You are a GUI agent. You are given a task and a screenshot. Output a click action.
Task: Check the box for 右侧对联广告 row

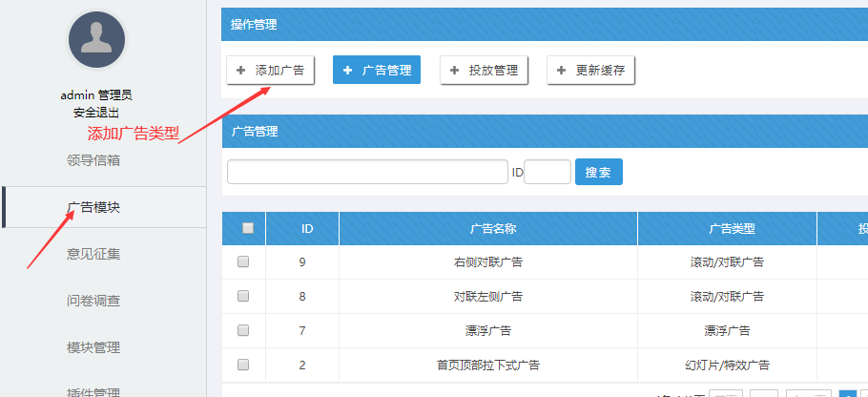pyautogui.click(x=243, y=261)
